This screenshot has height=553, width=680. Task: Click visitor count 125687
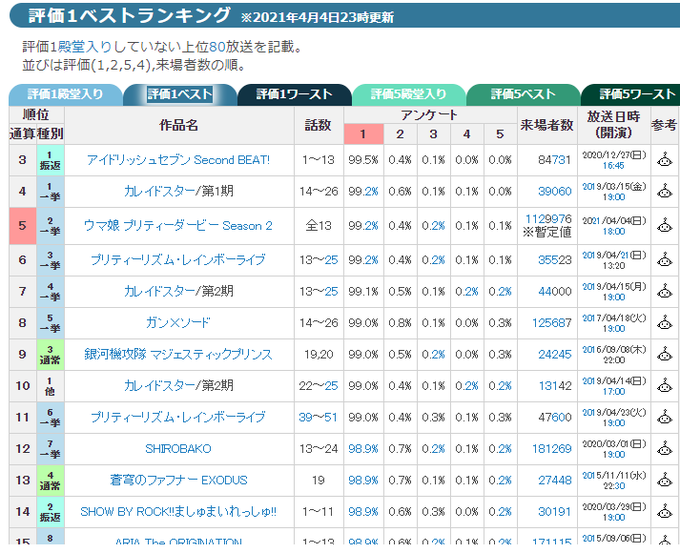pos(552,323)
